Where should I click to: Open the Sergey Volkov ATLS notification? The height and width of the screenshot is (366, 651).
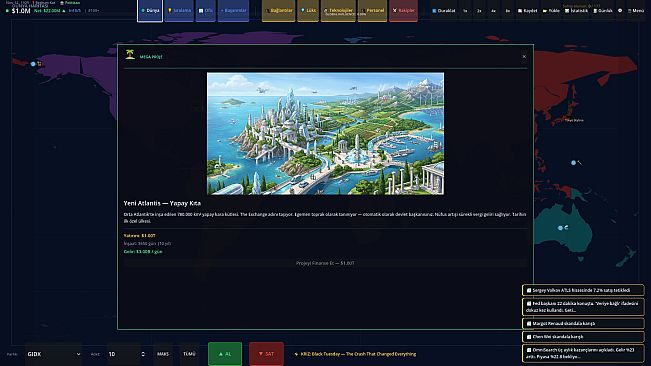(x=583, y=290)
